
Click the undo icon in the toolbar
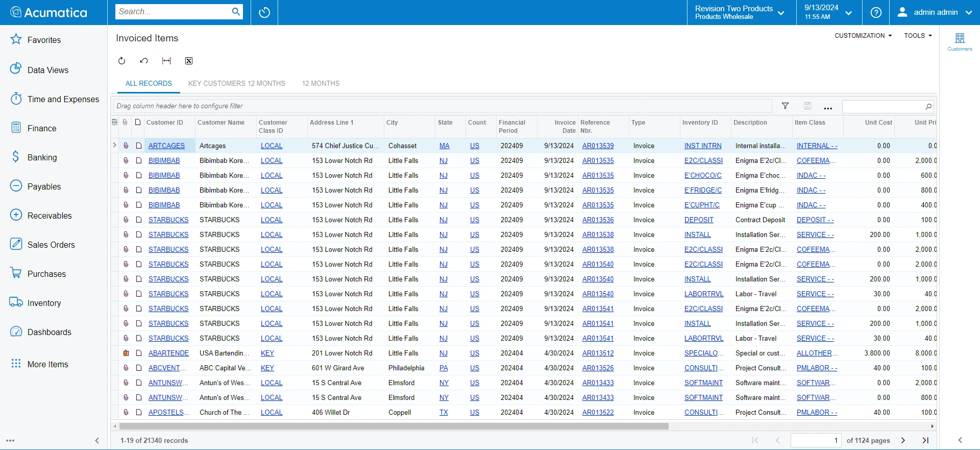(x=144, y=61)
